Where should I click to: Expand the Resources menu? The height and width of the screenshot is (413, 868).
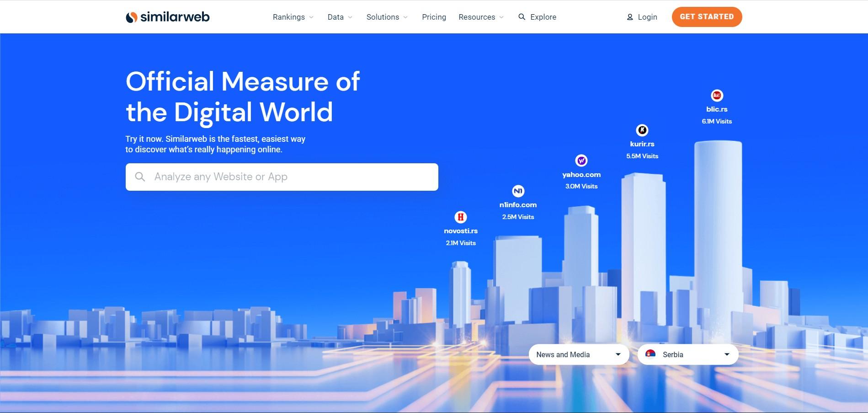(x=481, y=17)
